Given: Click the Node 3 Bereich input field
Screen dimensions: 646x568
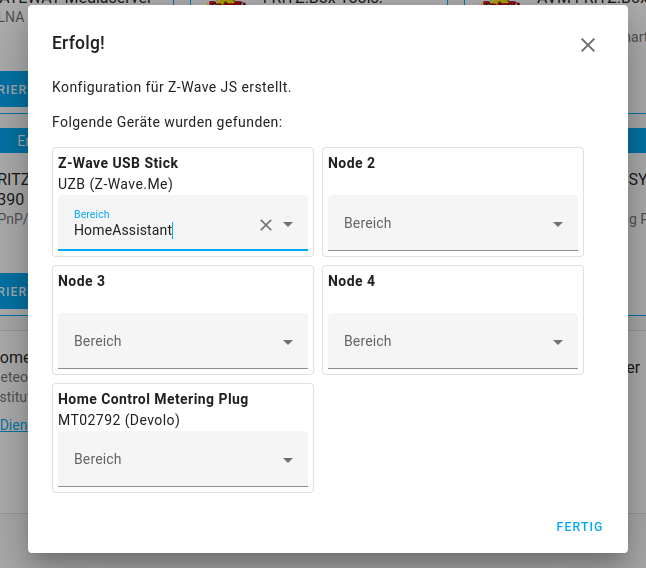Looking at the screenshot, I should tap(170, 341).
